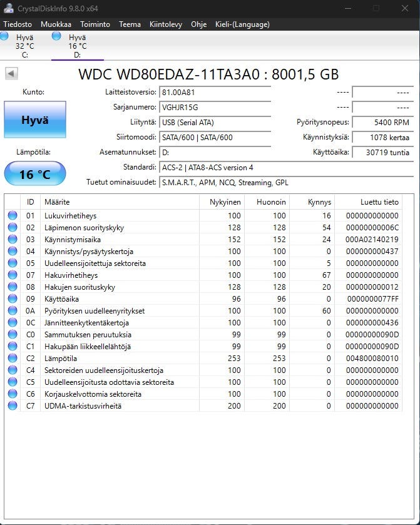Open the Kieli-(Language) menu
420x525 pixels.
[242, 24]
